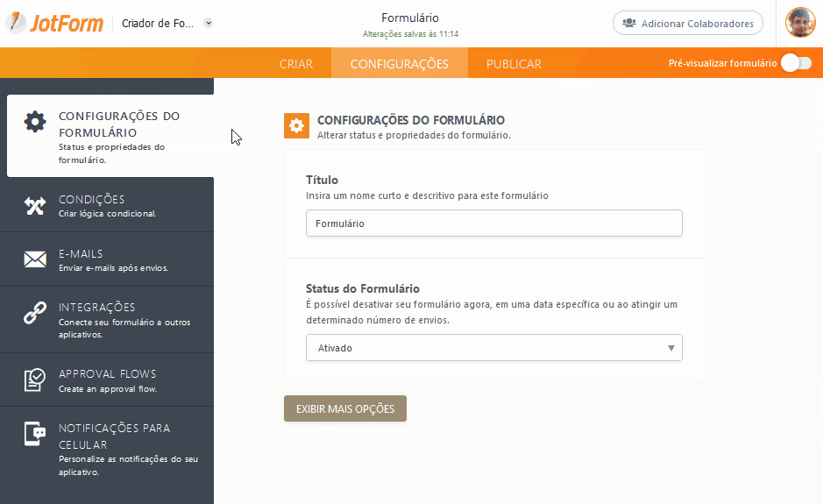Open the Status do Formulário Ativado dropdown
Screen dimensions: 823x504
[494, 348]
